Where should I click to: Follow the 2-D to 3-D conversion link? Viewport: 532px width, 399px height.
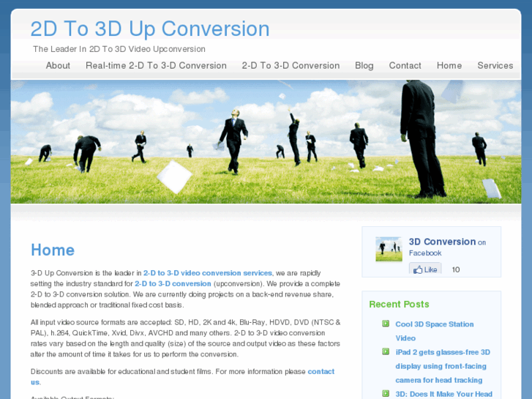click(173, 283)
